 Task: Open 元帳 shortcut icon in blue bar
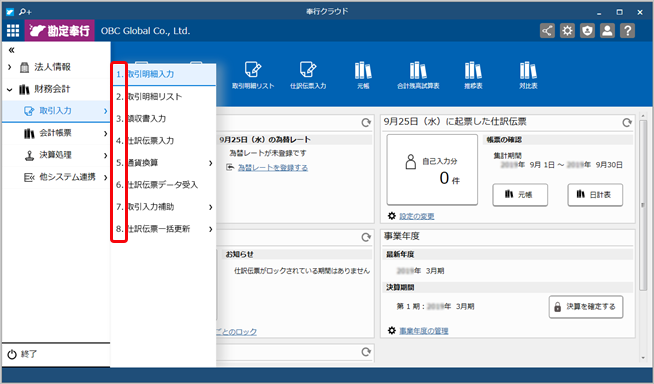(363, 75)
